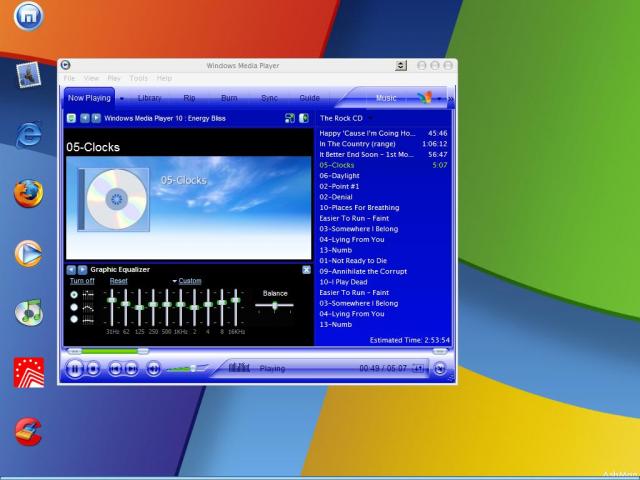Open the File menu

pyautogui.click(x=69, y=78)
